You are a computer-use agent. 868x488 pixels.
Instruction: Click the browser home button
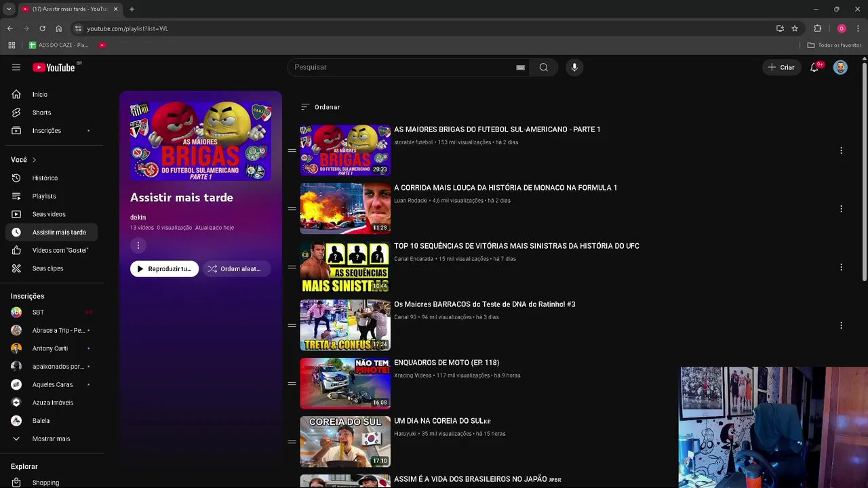59,28
